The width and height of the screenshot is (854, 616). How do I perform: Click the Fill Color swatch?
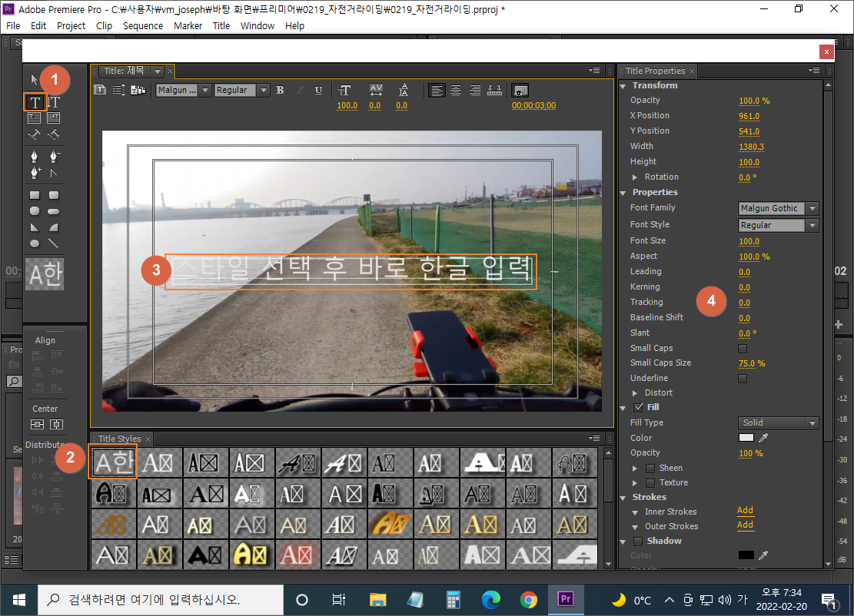pyautogui.click(x=746, y=438)
